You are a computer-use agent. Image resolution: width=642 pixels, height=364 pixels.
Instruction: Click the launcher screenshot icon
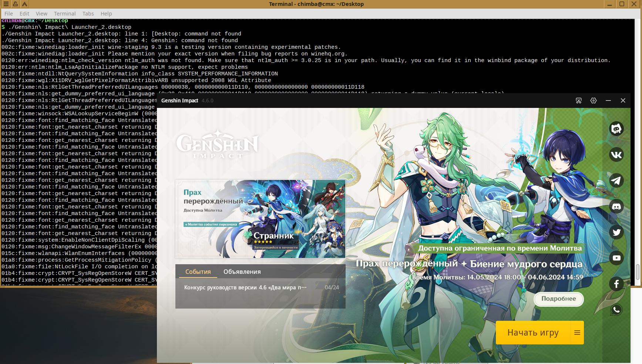pyautogui.click(x=579, y=101)
